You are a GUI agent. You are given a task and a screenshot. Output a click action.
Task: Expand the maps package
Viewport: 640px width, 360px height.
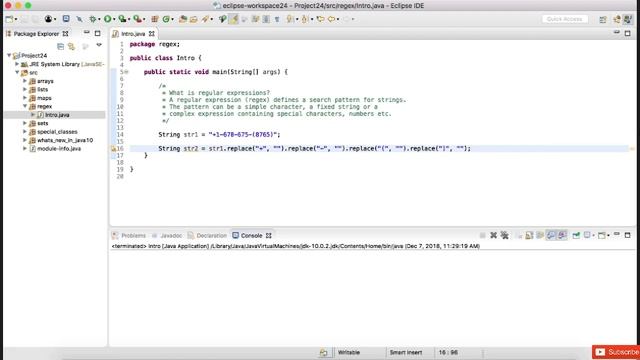(x=24, y=98)
